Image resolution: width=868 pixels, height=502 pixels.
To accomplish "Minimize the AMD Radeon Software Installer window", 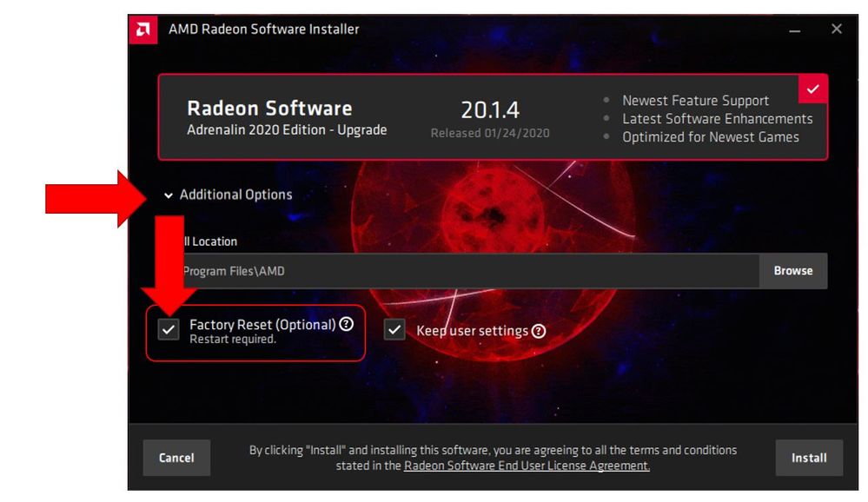I will [795, 30].
